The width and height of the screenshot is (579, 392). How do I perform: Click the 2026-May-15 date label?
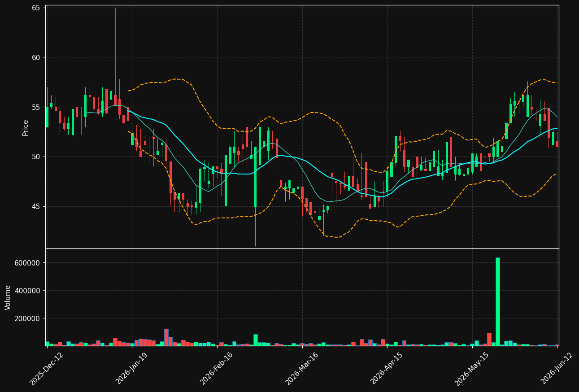(471, 369)
